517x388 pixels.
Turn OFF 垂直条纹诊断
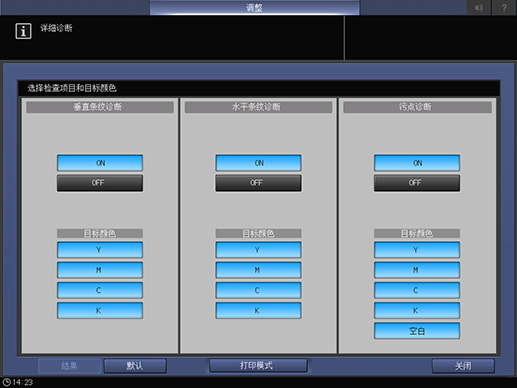(100, 183)
